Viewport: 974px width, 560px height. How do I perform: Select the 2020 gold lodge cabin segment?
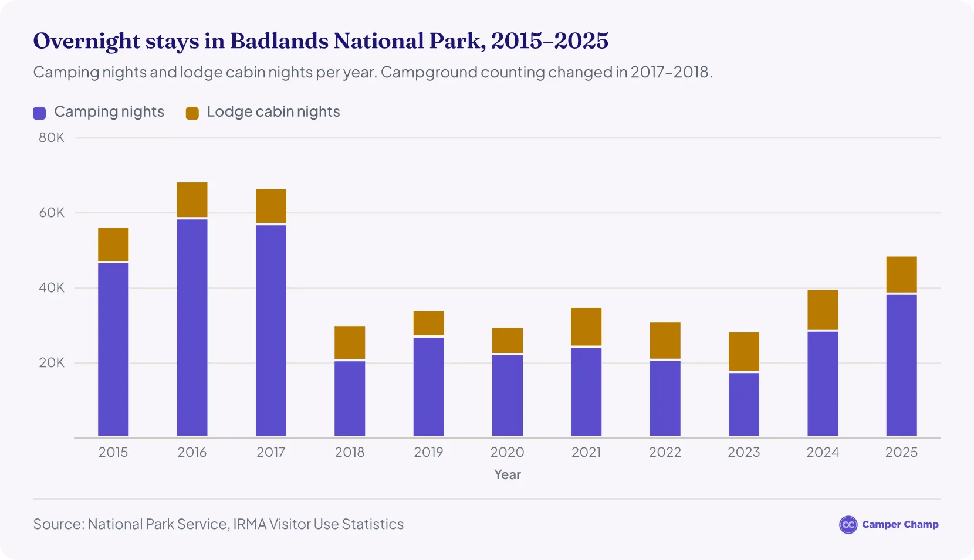pos(508,341)
